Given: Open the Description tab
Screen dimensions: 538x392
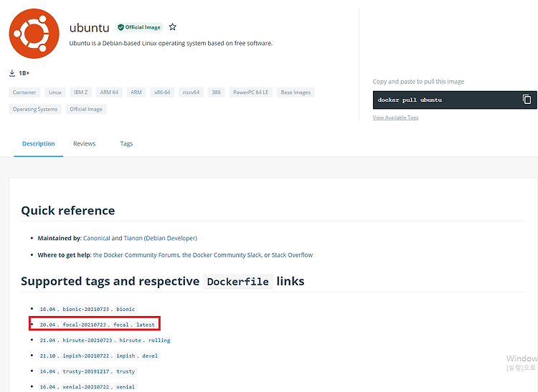Looking at the screenshot, I should point(39,143).
